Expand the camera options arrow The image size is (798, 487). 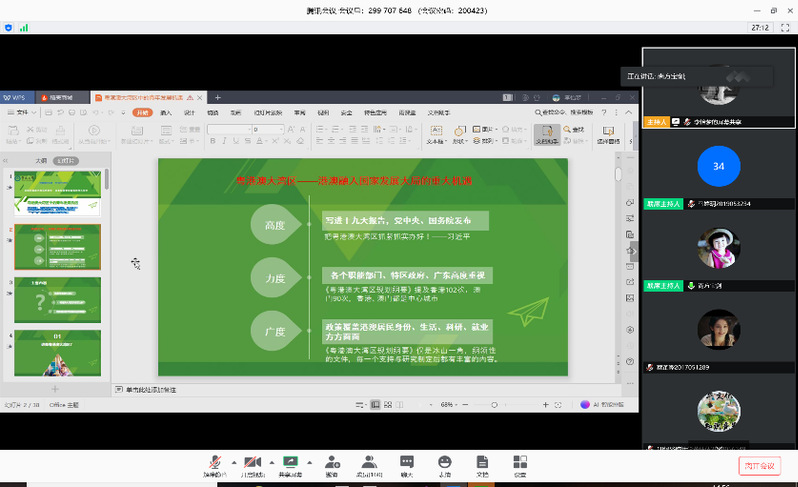tap(273, 462)
